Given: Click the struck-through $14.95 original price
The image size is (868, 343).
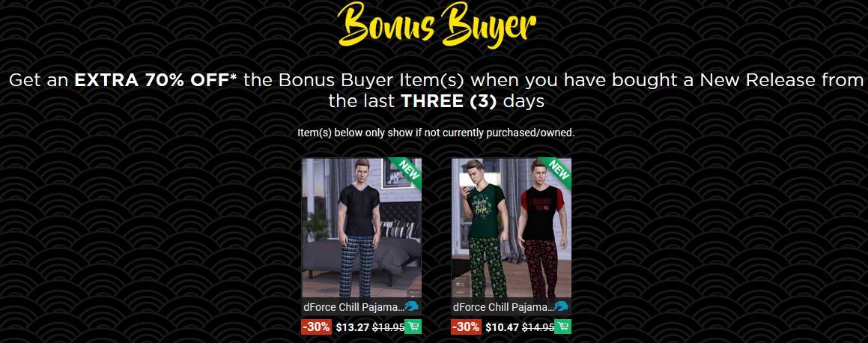Looking at the screenshot, I should tap(538, 327).
